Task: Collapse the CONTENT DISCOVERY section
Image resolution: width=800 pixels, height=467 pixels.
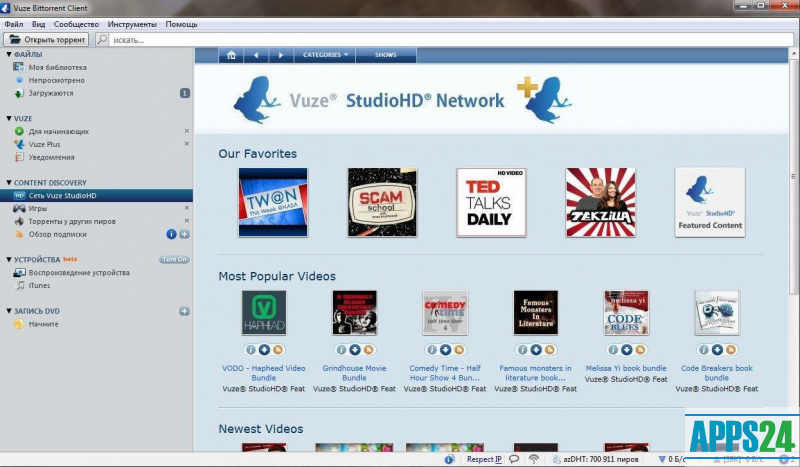Action: 9,183
